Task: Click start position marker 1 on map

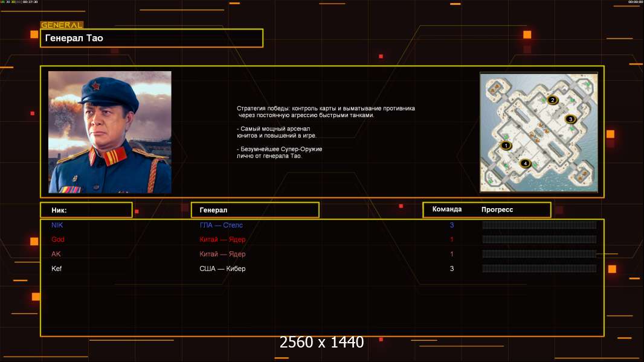Action: [506, 145]
